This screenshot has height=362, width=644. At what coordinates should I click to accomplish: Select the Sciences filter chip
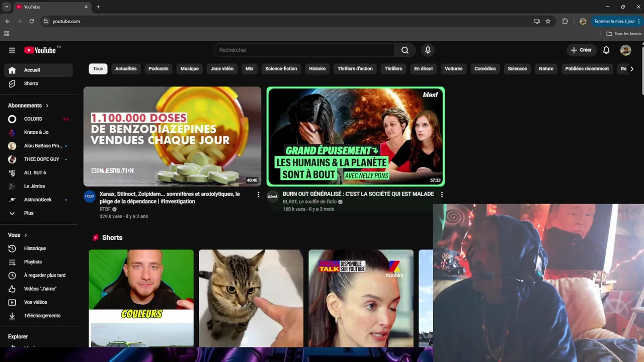(x=517, y=69)
